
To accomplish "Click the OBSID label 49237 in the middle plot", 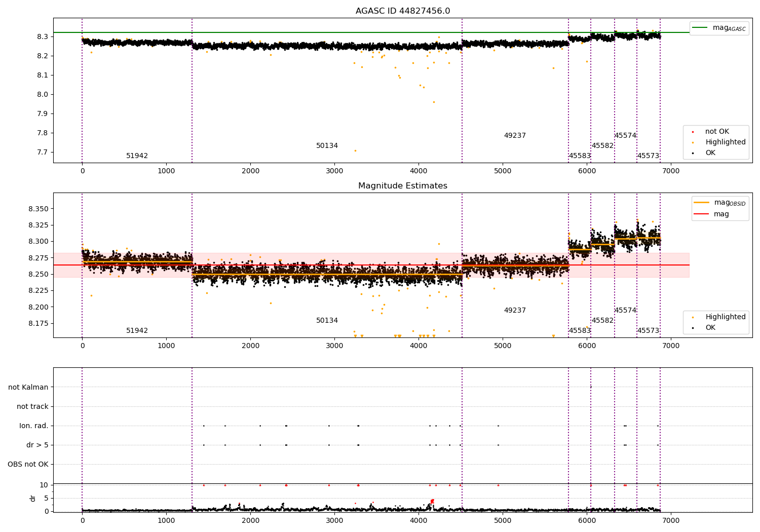I will 515,311.
